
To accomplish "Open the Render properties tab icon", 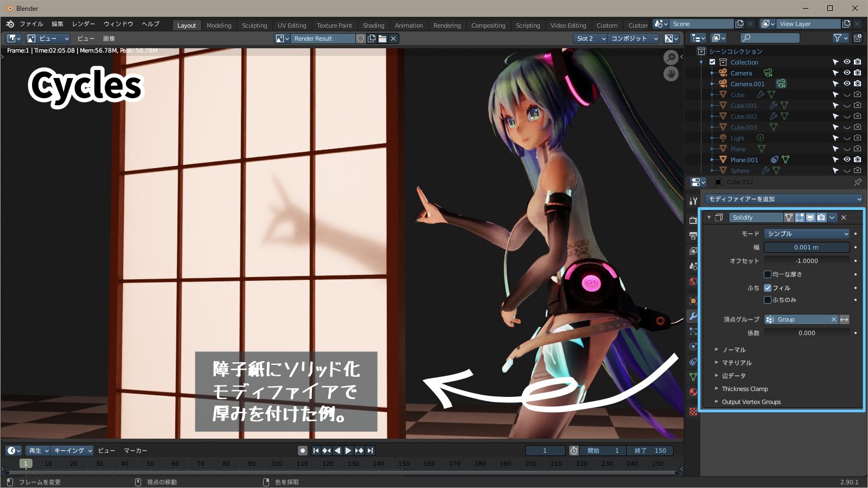I will (x=693, y=220).
